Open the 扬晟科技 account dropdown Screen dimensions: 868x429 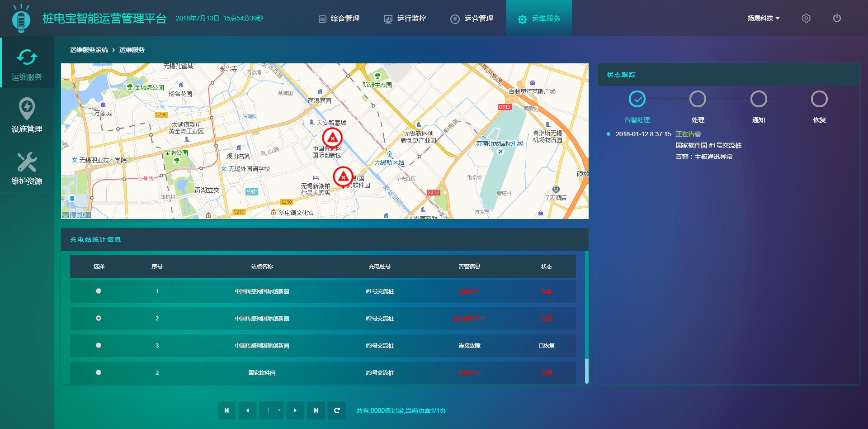point(763,18)
